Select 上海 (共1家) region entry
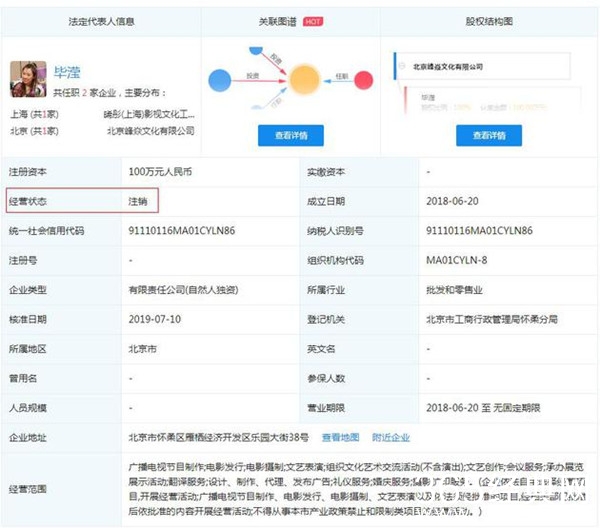Screen dimensions: 600x528 [34, 114]
